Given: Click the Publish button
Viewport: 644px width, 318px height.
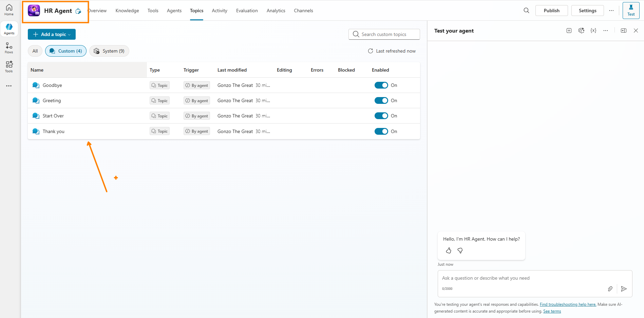Looking at the screenshot, I should pyautogui.click(x=551, y=11).
